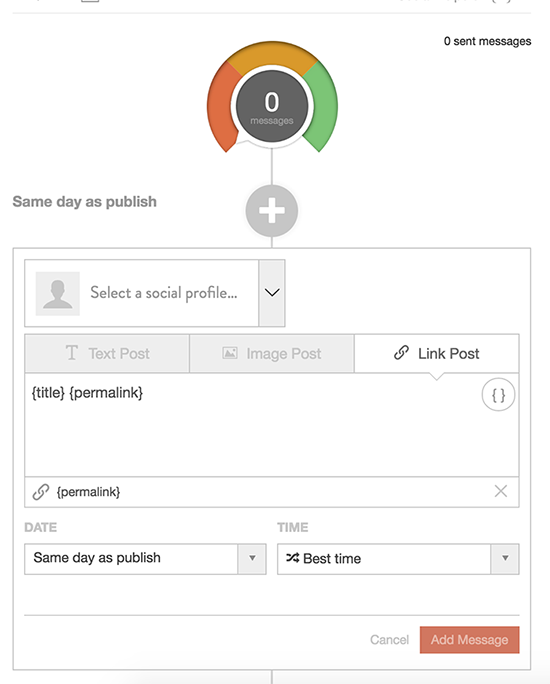
Task: Click into the {title} {permalink} message text area
Action: point(272,425)
